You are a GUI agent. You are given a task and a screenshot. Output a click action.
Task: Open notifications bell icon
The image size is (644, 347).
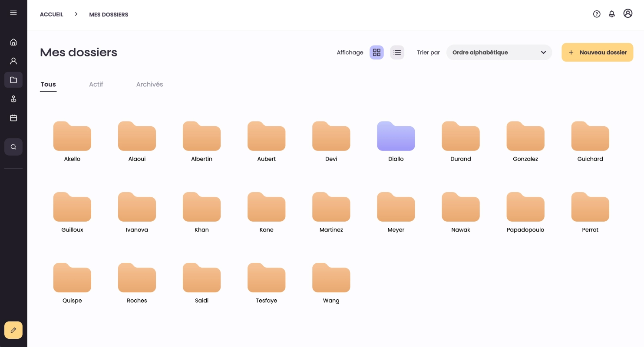pyautogui.click(x=612, y=14)
